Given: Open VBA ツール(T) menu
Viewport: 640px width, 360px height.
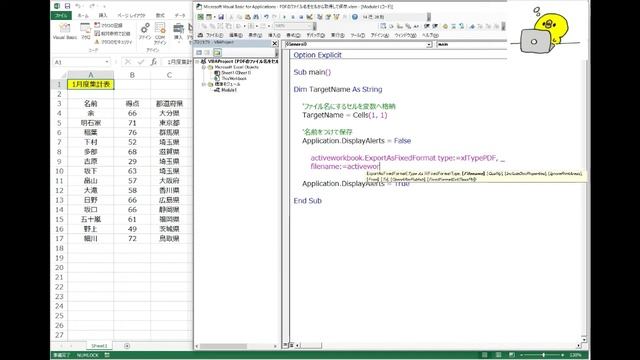Looking at the screenshot, I should click(x=358, y=36).
